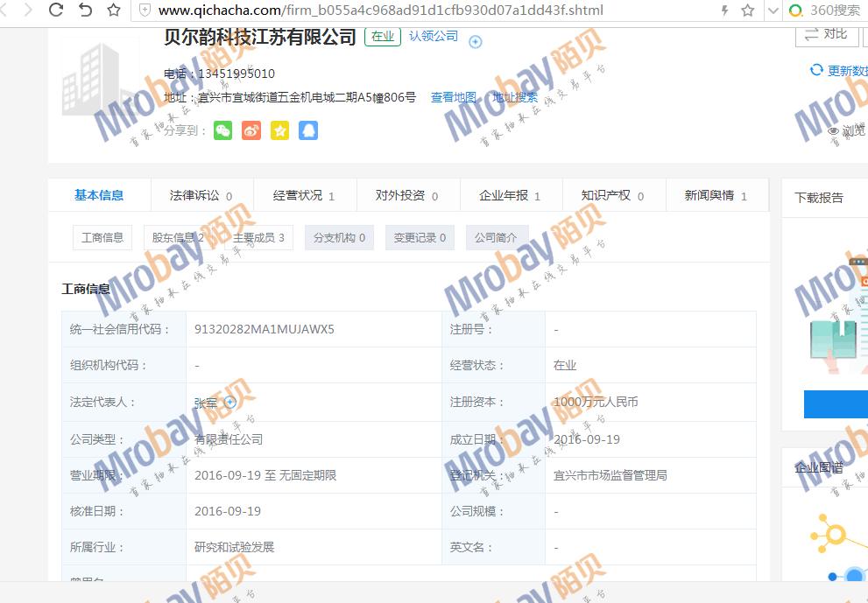Share company to WeChat
This screenshot has width=868, height=603.
(x=223, y=130)
